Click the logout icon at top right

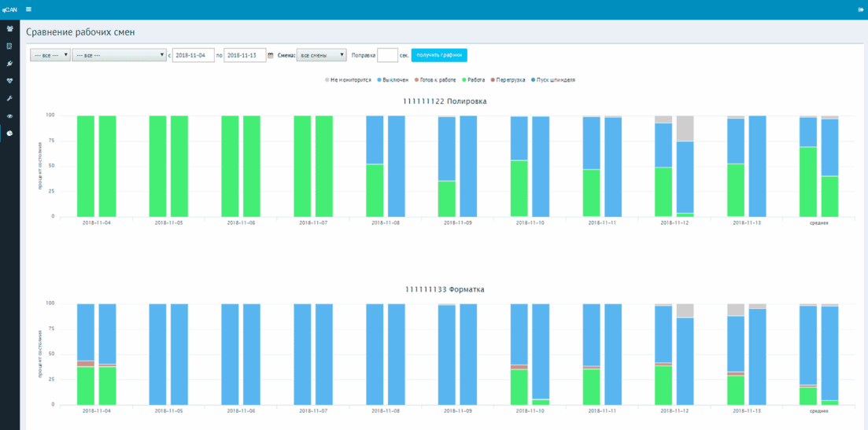coord(860,9)
